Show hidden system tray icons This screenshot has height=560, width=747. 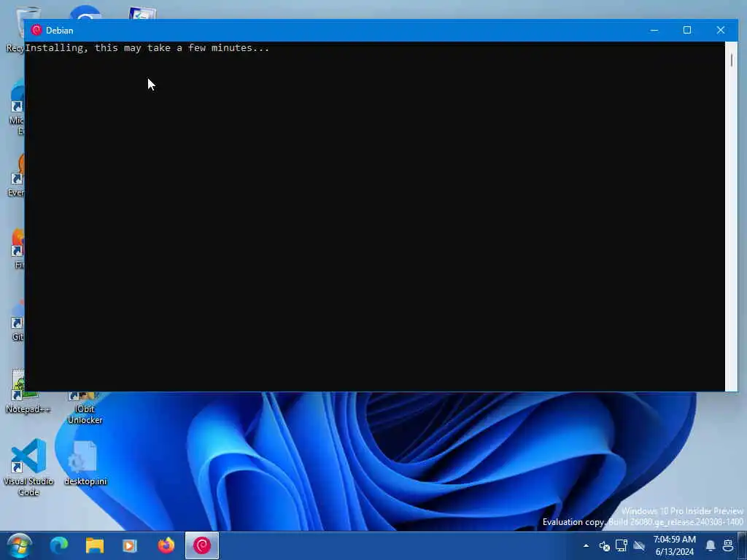586,545
